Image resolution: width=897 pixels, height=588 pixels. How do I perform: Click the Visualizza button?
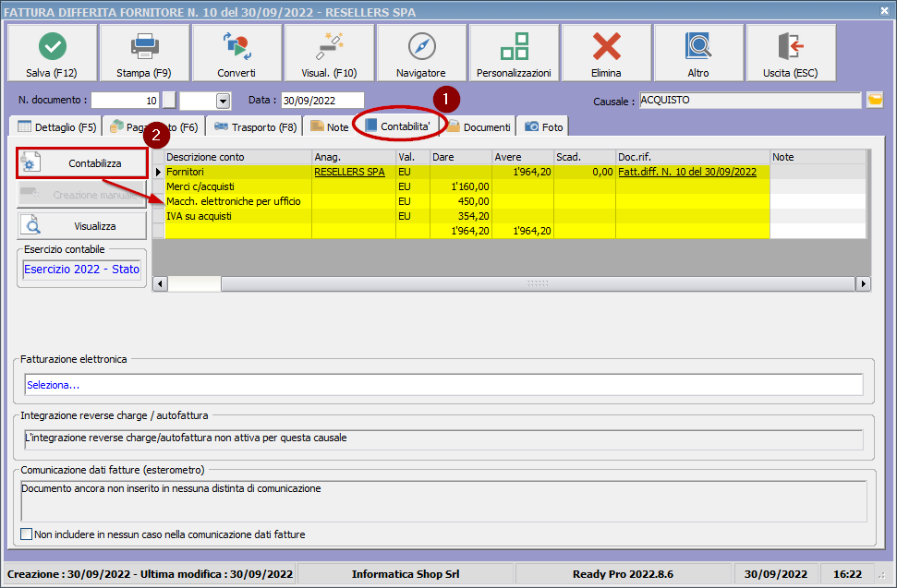tap(82, 226)
